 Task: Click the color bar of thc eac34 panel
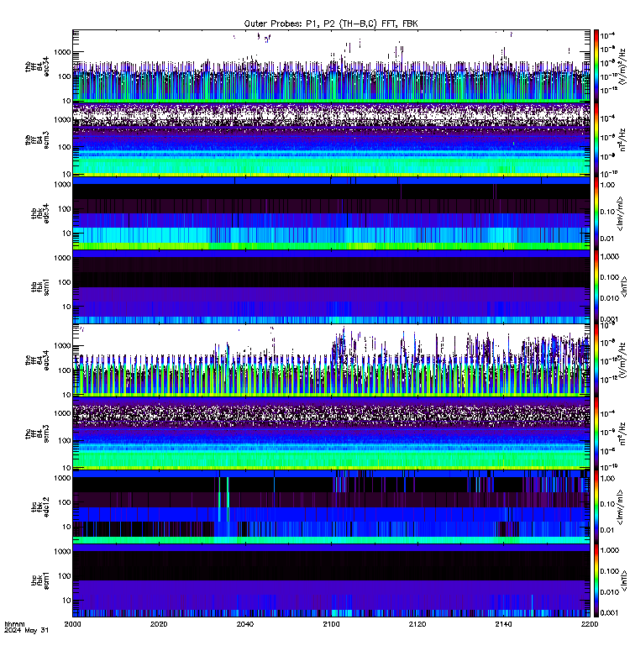click(596, 360)
